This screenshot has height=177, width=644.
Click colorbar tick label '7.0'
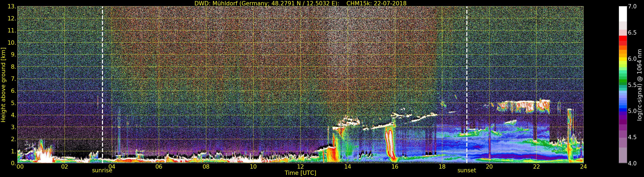(632, 6)
